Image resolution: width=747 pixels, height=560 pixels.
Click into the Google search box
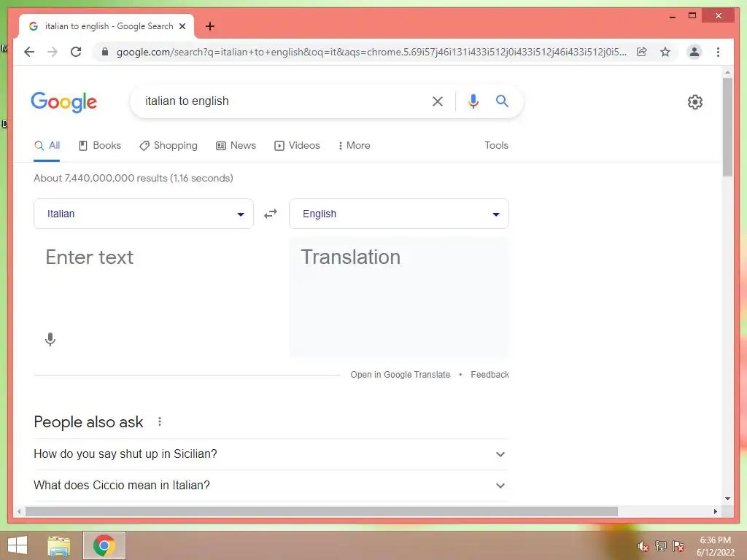pos(281,101)
